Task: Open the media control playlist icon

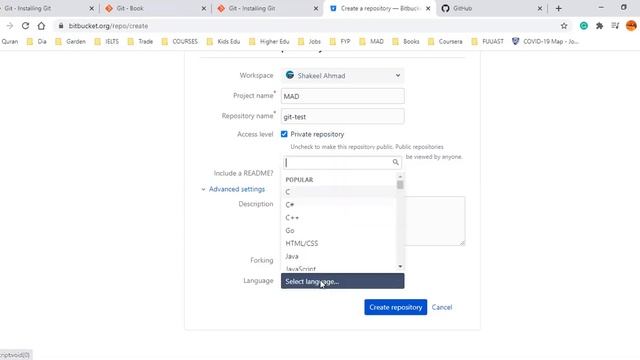Action: tap(616, 26)
